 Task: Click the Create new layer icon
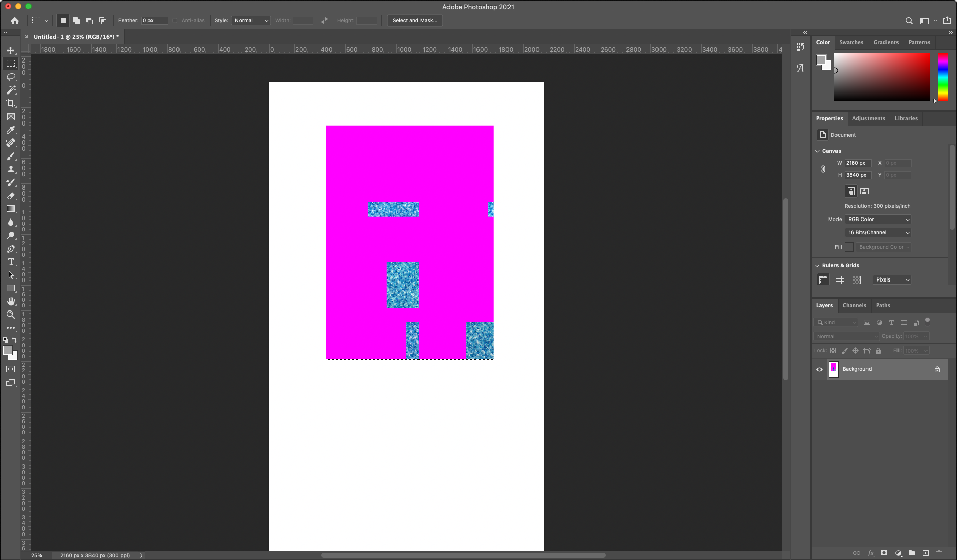click(x=923, y=553)
